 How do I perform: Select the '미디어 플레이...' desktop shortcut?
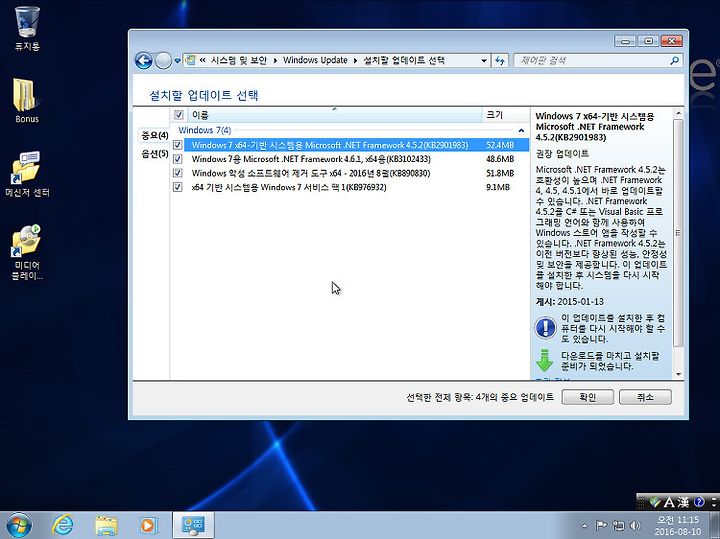coord(27,252)
